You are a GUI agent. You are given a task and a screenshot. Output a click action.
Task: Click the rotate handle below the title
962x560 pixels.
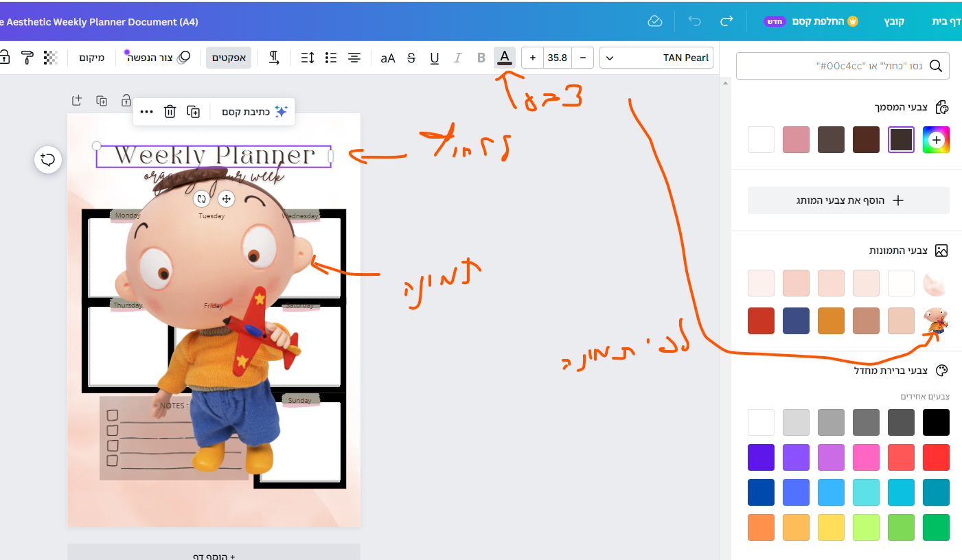(201, 199)
